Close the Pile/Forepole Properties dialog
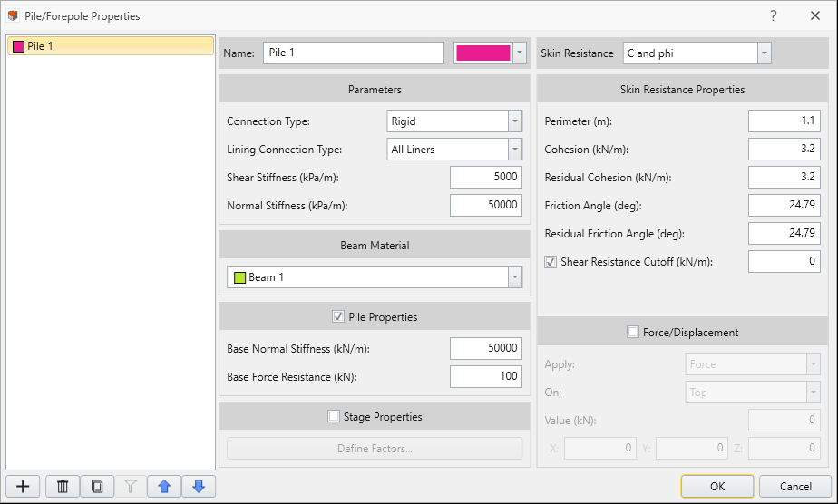Viewport: 838px width, 504px height. pos(815,15)
